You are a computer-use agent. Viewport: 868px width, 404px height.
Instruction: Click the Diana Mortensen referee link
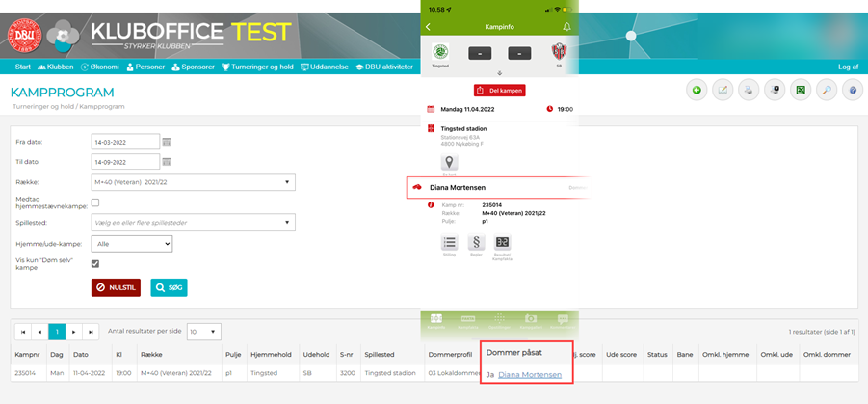[x=530, y=374]
